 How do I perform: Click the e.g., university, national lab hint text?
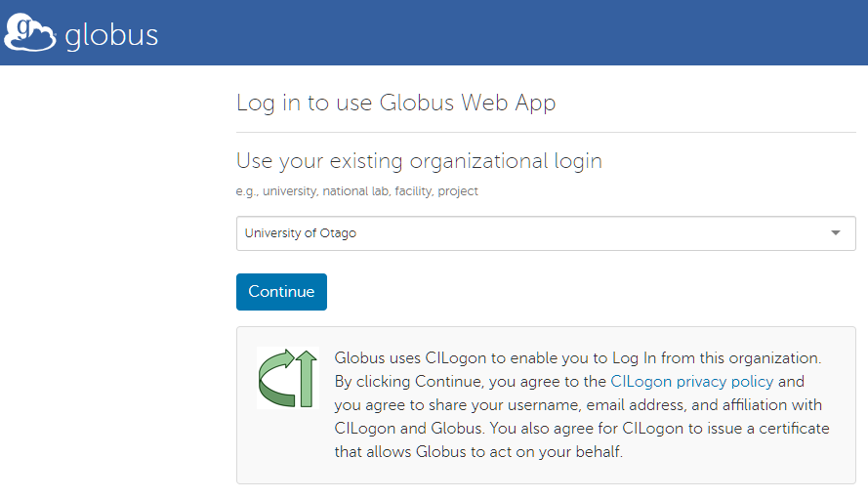click(x=356, y=191)
